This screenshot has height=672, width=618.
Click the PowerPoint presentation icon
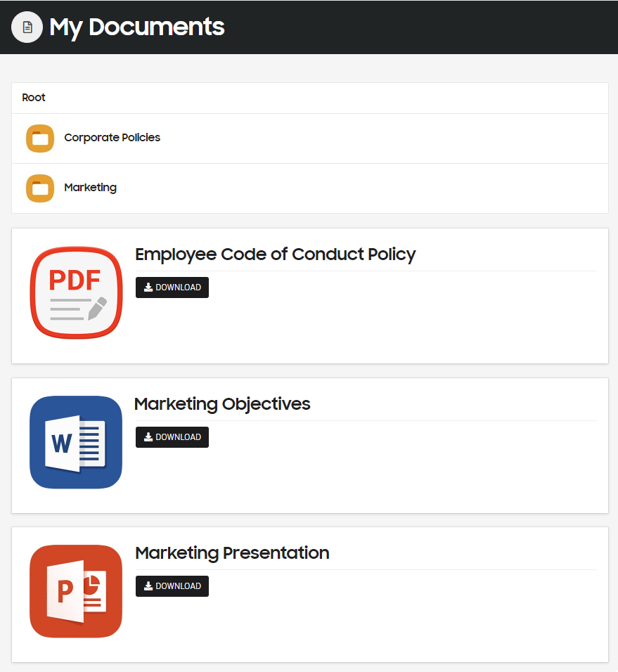(76, 591)
